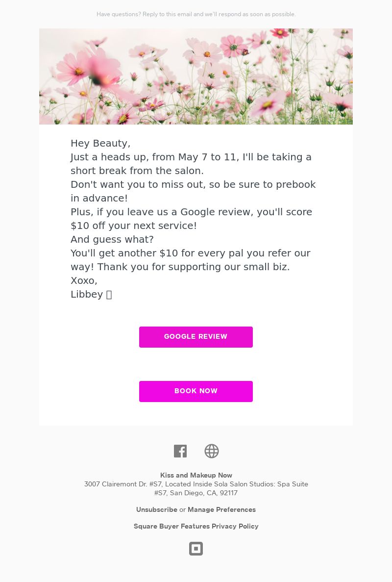Click the globe website icon
This screenshot has width=392, height=582.
(212, 451)
